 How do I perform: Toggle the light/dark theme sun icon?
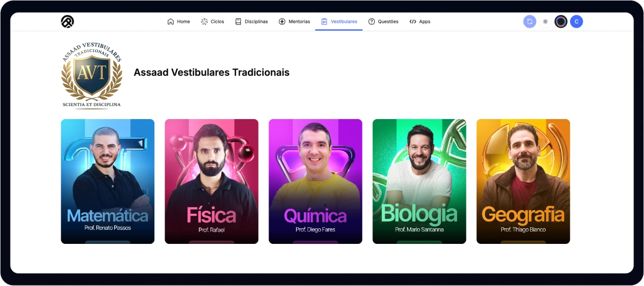(545, 22)
